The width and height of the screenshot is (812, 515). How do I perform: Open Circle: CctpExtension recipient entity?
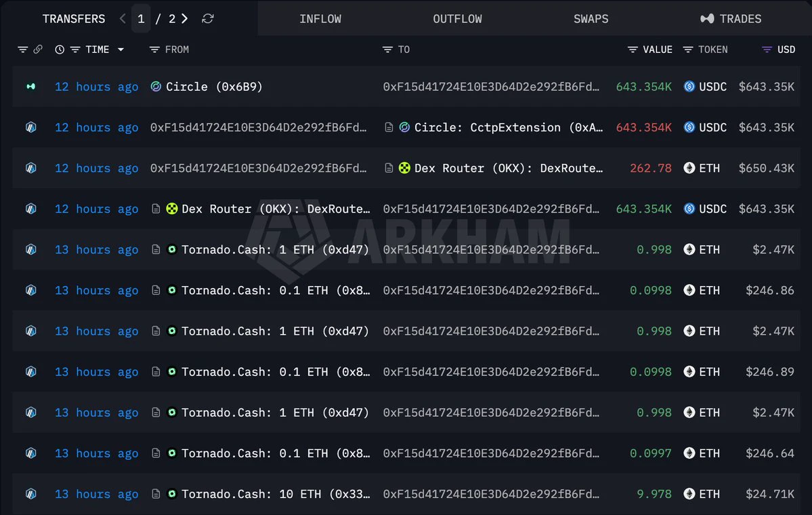[x=509, y=127]
